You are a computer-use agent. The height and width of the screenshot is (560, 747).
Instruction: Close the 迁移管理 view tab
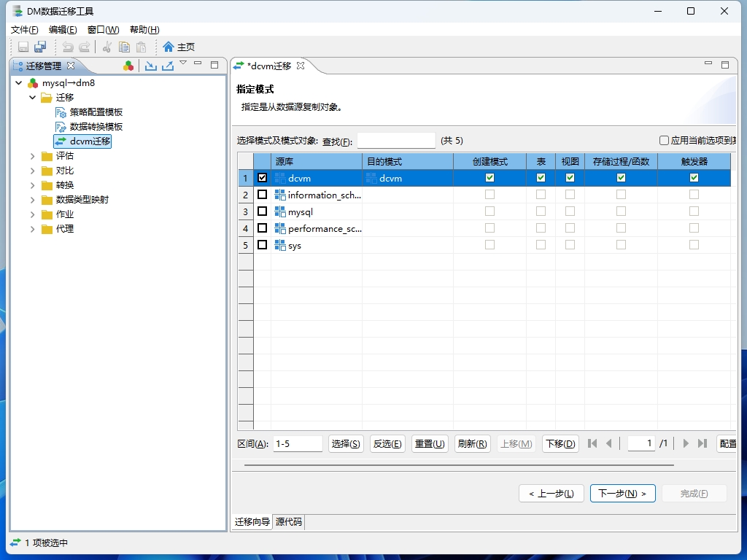[x=71, y=65]
